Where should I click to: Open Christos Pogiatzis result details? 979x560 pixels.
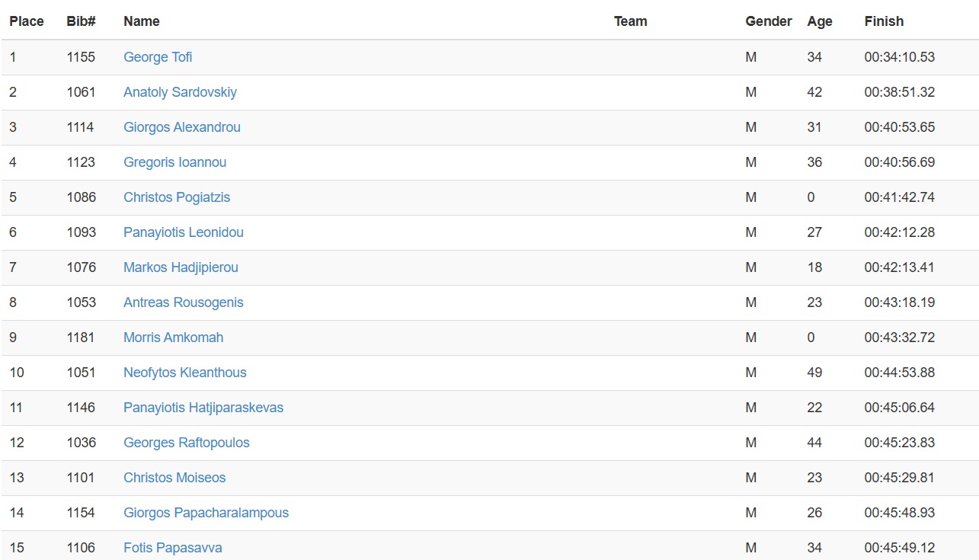click(x=177, y=197)
